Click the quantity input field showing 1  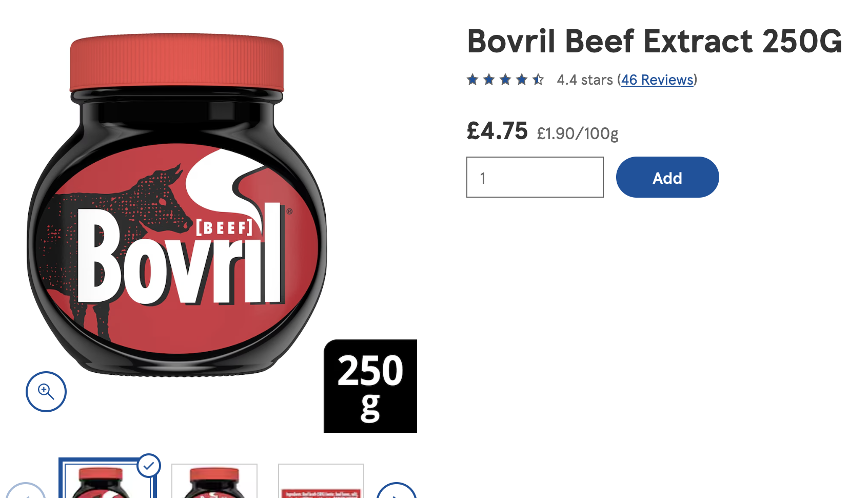click(535, 177)
